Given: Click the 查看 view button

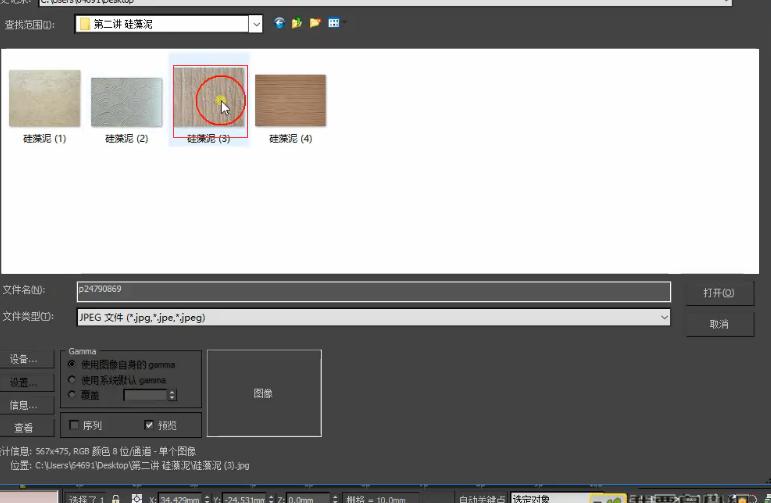Looking at the screenshot, I should (26, 428).
